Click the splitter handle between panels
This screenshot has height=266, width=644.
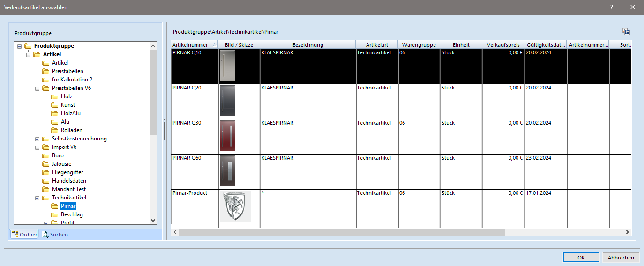tap(165, 131)
